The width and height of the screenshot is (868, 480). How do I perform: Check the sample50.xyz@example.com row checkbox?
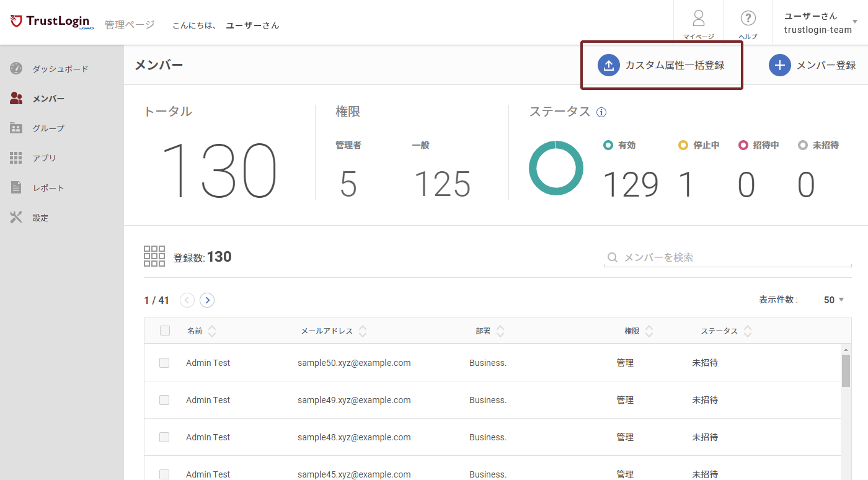tap(164, 363)
